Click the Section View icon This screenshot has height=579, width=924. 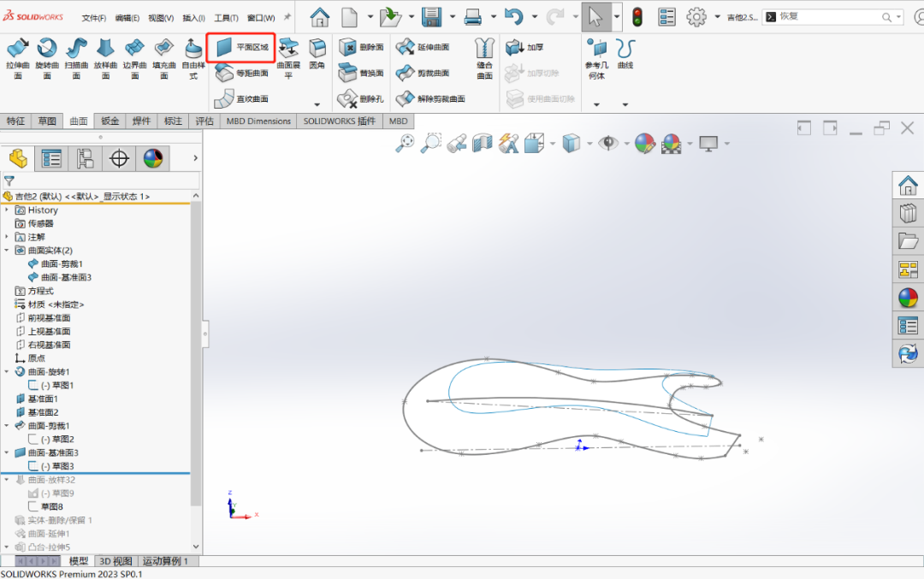[482, 143]
